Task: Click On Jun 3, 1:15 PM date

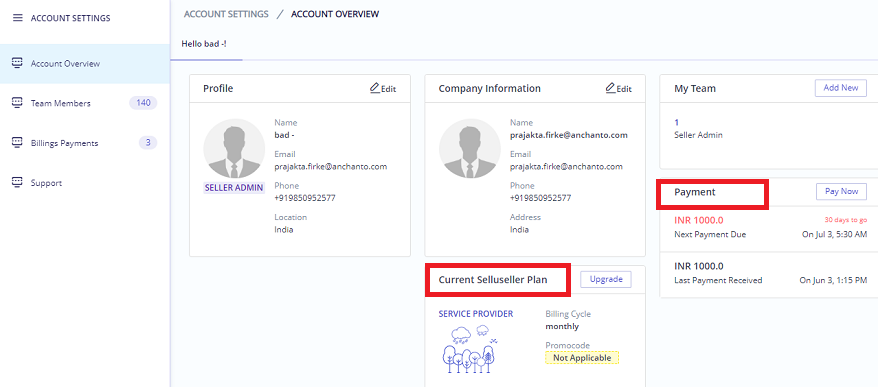Action: [833, 281]
